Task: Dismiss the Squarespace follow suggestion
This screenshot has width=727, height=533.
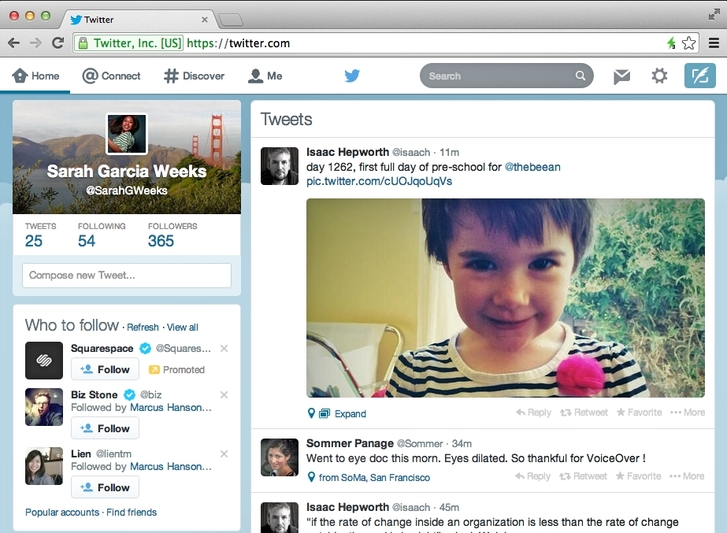Action: pyautogui.click(x=224, y=348)
